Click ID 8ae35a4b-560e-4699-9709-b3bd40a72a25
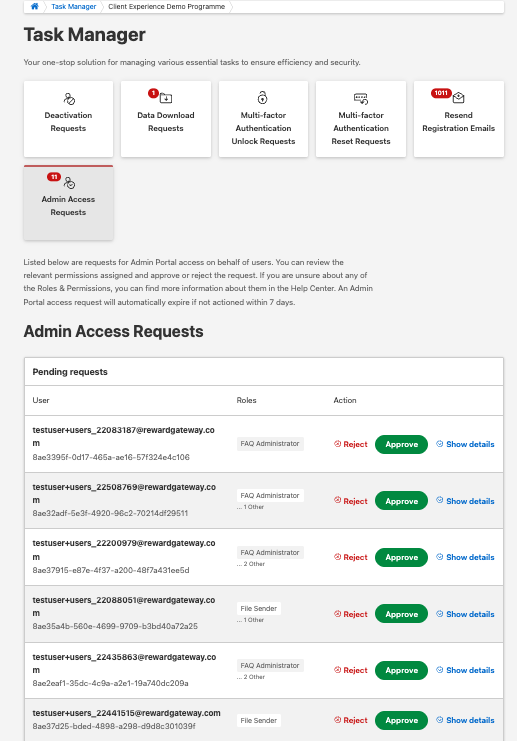 pos(115,626)
